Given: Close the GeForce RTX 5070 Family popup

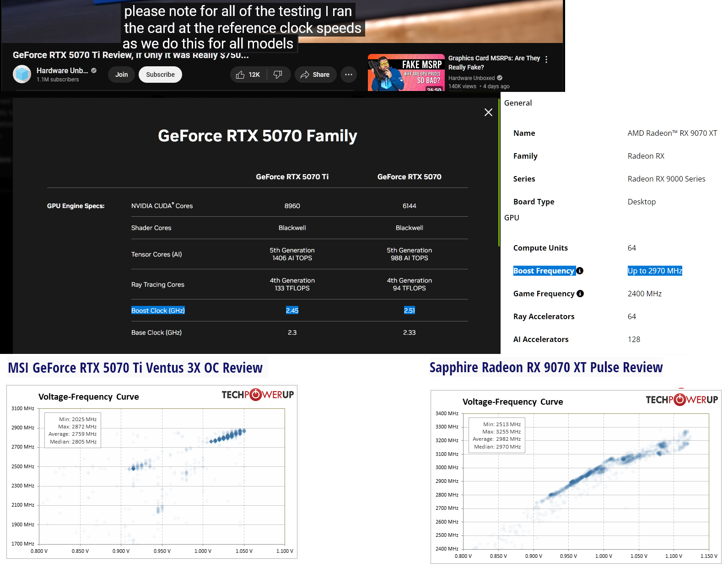Looking at the screenshot, I should point(488,112).
